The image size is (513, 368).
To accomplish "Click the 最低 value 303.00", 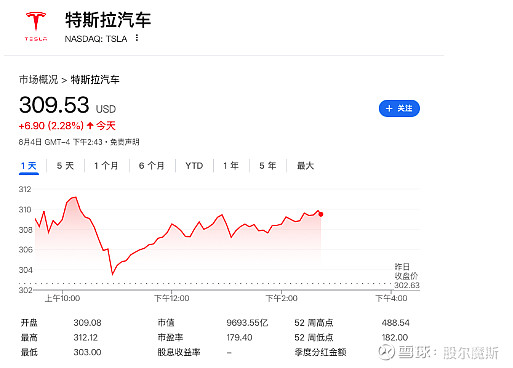I will coord(87,352).
